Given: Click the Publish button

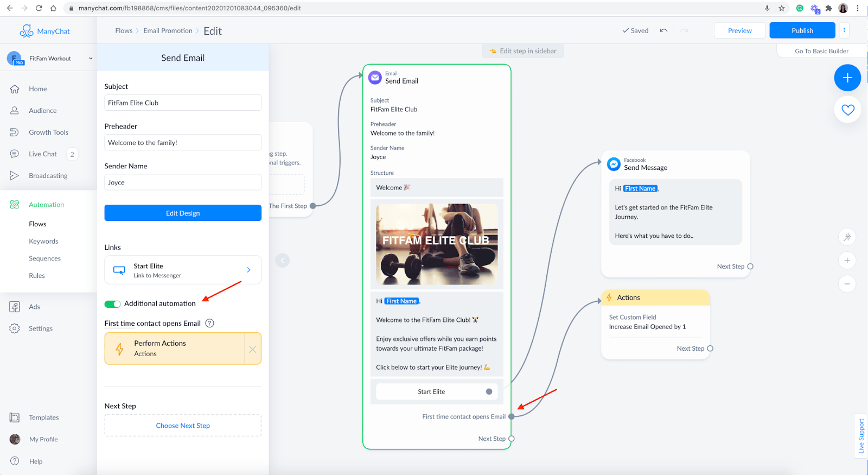Looking at the screenshot, I should (x=802, y=31).
